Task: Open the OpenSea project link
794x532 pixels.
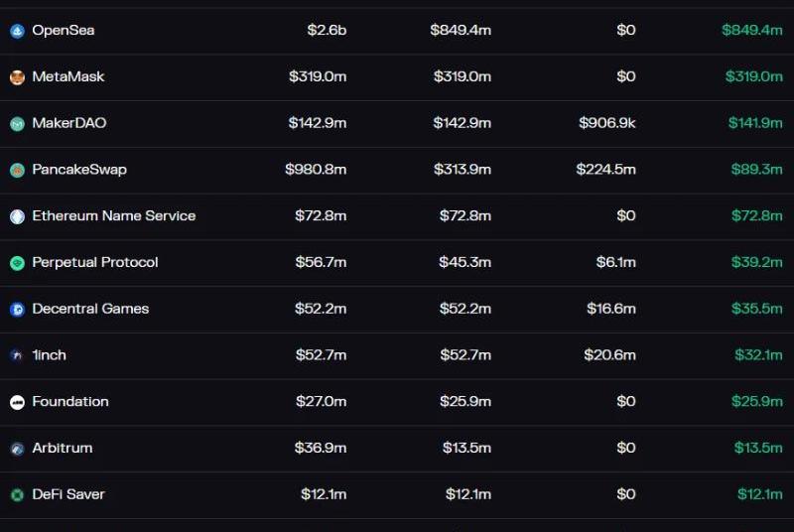Action: 64,31
